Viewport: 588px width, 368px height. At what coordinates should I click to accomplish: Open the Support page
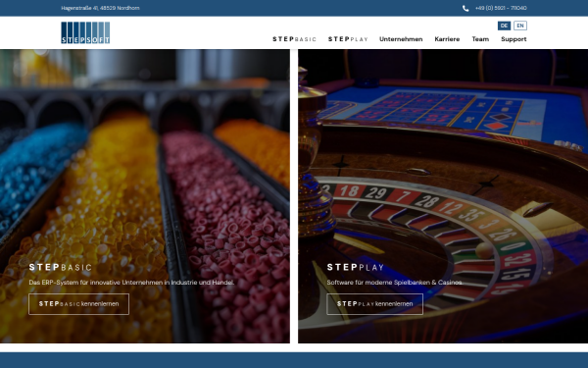coord(514,39)
